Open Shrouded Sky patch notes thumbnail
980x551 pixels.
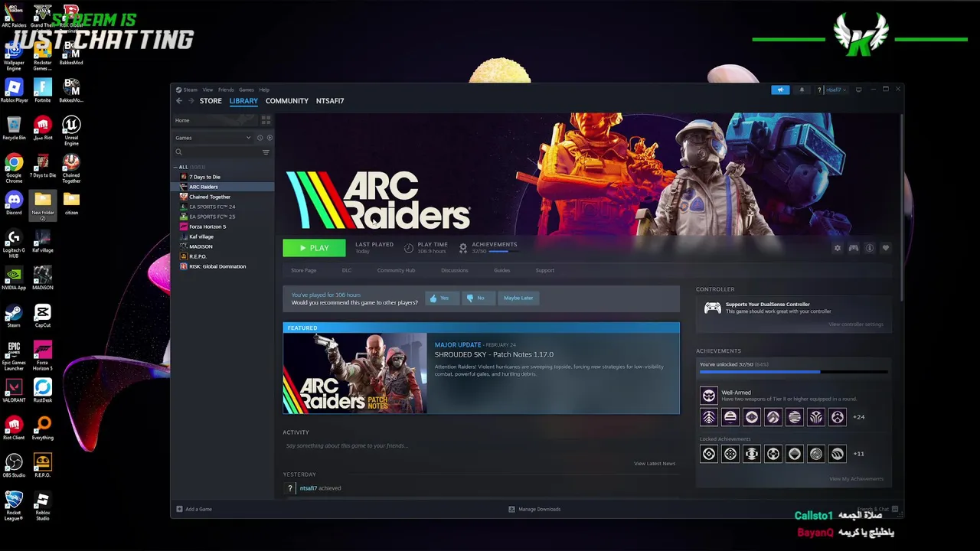[355, 373]
